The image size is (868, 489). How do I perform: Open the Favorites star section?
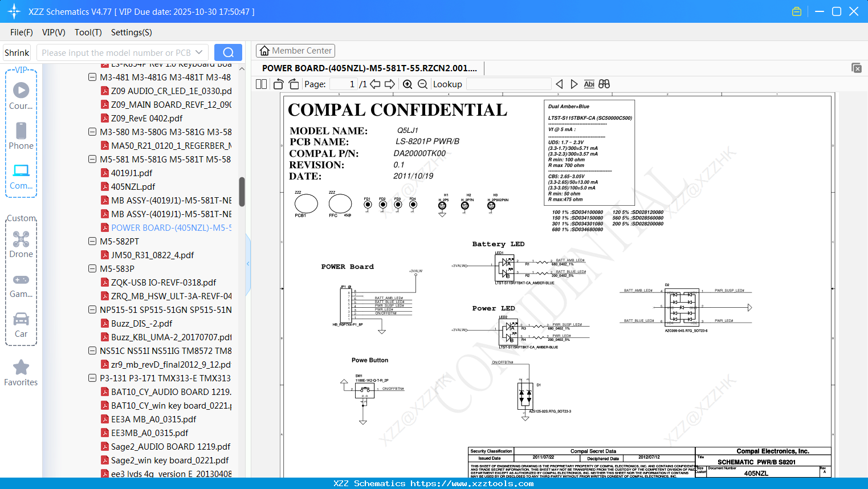[x=21, y=373]
